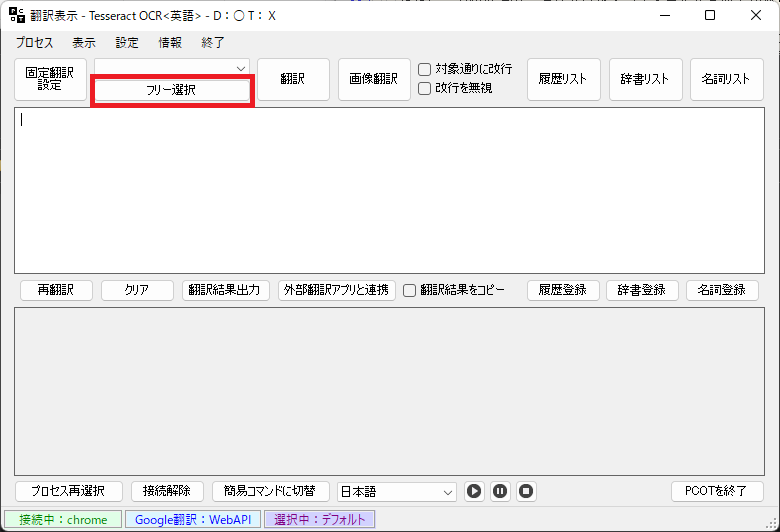
Task: Click the translation result output area
Action: click(x=390, y=392)
